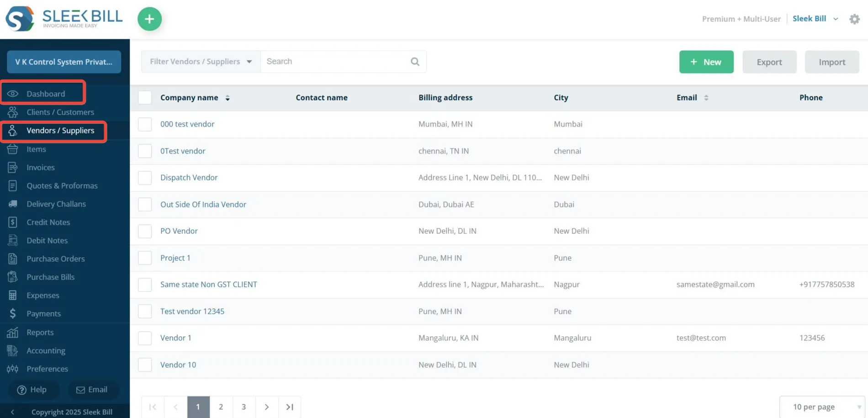Screen dimensions: 868x418
Task: Click the Debit Notes icon
Action: tap(13, 240)
